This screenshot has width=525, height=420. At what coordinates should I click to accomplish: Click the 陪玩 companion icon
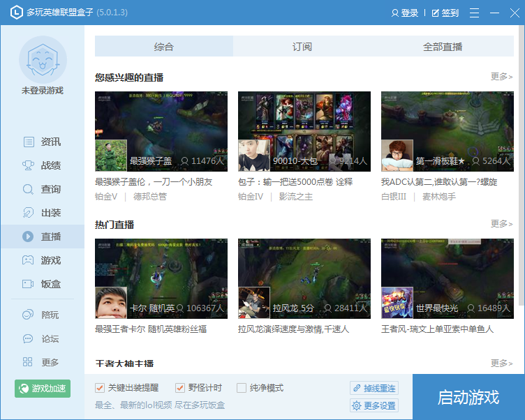point(29,315)
